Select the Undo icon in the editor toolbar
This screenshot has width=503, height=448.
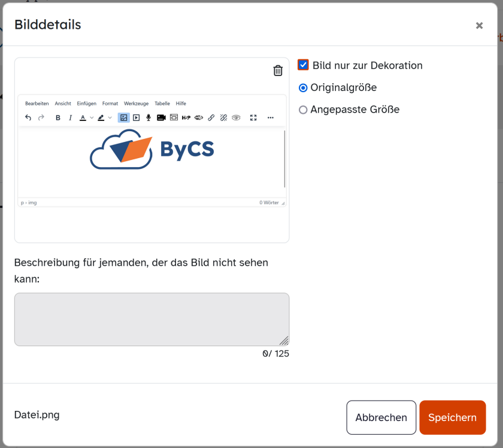(28, 117)
